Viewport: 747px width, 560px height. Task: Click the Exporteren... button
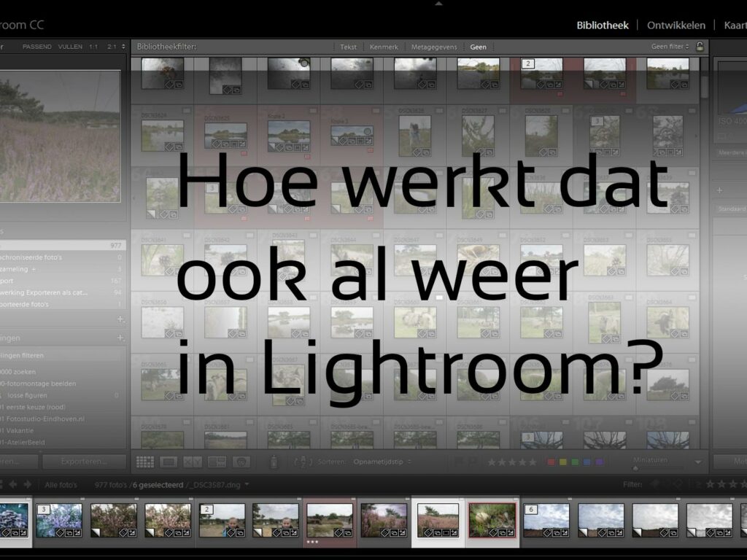click(x=84, y=462)
